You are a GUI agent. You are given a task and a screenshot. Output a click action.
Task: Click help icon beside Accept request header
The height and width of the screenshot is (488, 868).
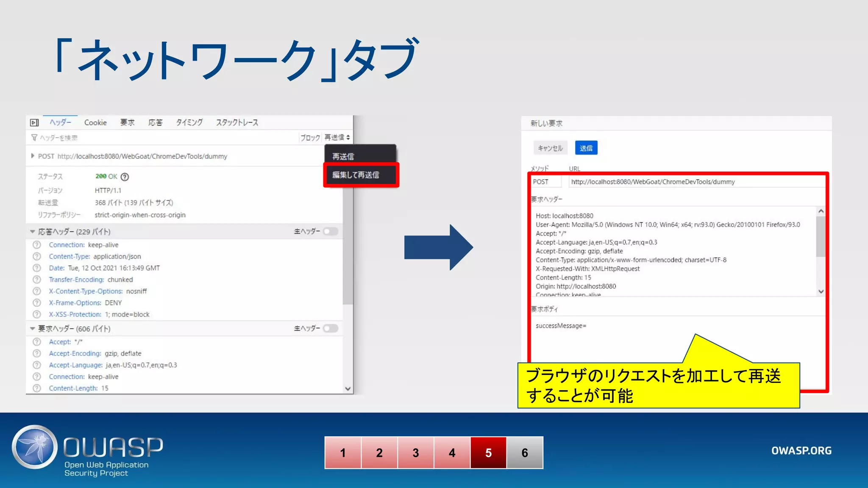click(37, 342)
